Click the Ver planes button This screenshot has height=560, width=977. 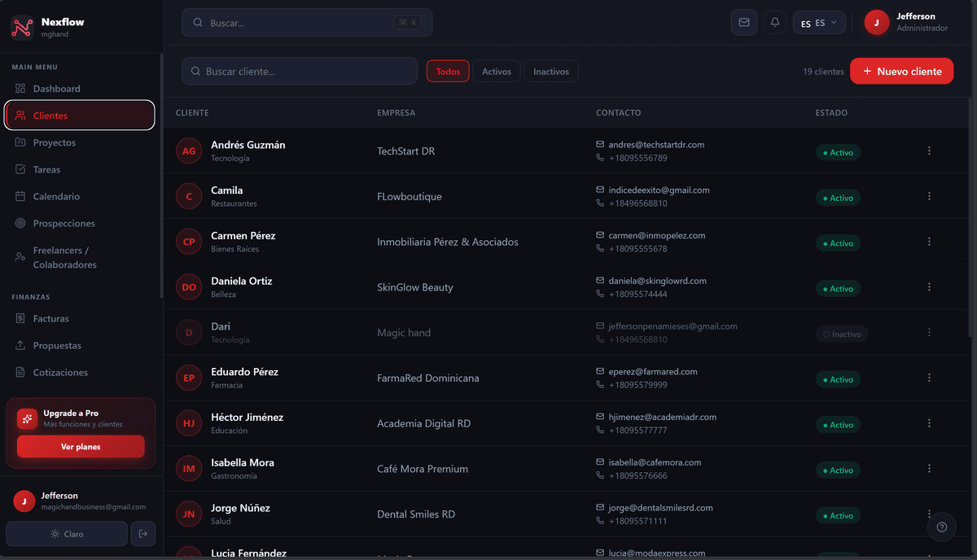(x=81, y=447)
